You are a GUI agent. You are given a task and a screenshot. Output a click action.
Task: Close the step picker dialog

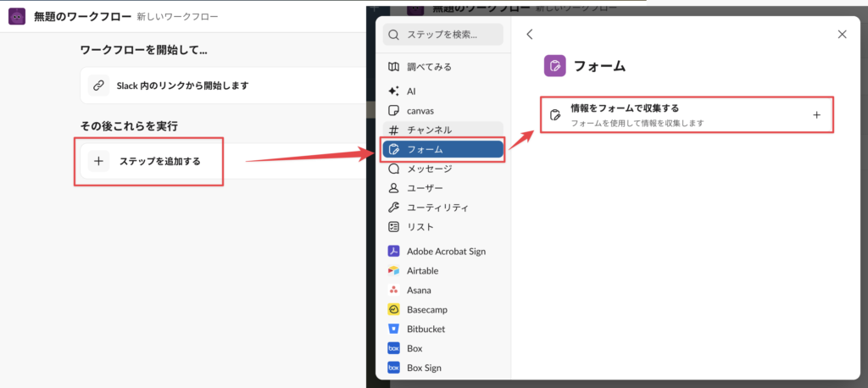[842, 35]
